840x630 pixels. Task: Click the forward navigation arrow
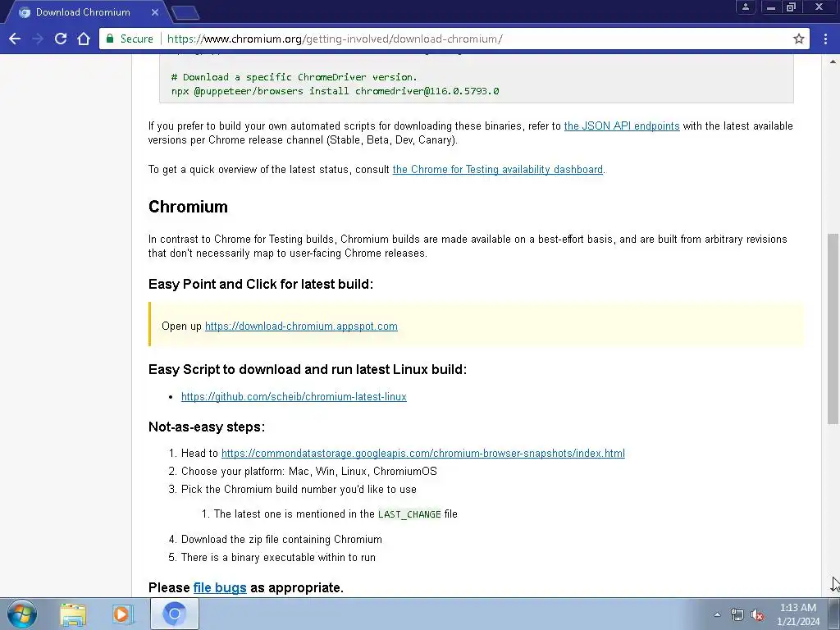tap(38, 39)
